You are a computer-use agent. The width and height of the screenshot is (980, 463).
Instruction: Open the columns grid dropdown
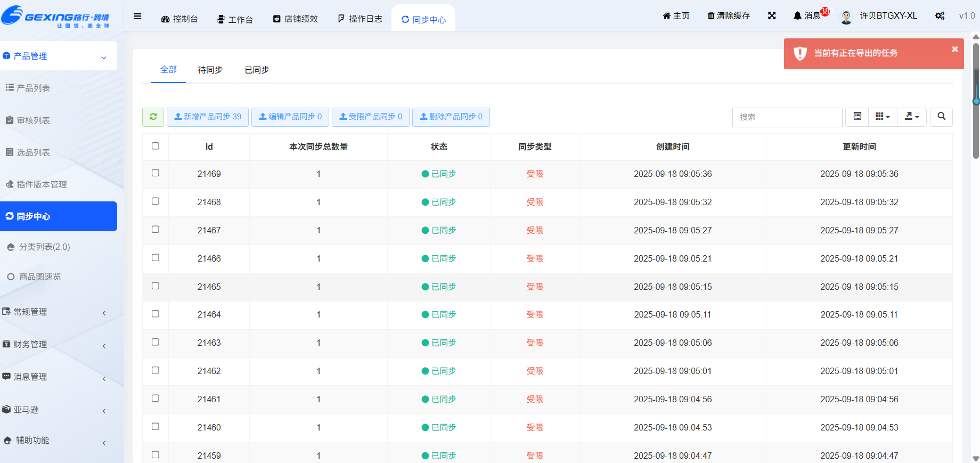click(x=883, y=117)
